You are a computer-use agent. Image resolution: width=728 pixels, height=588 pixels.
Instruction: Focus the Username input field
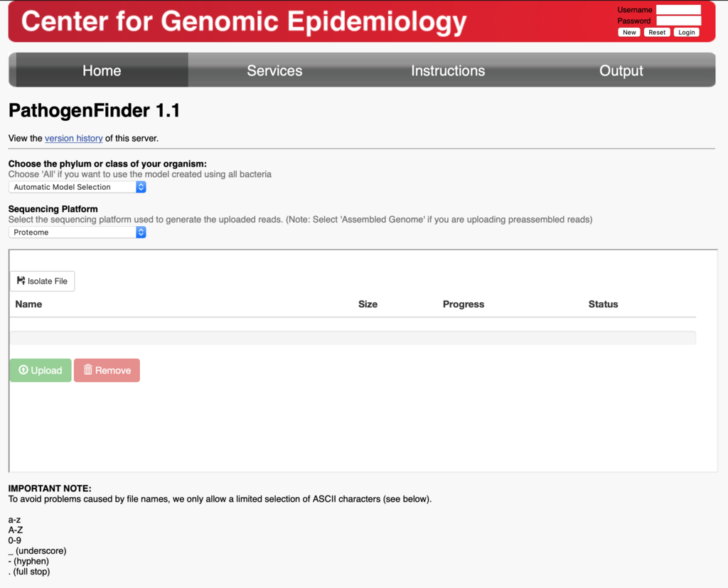(x=678, y=10)
